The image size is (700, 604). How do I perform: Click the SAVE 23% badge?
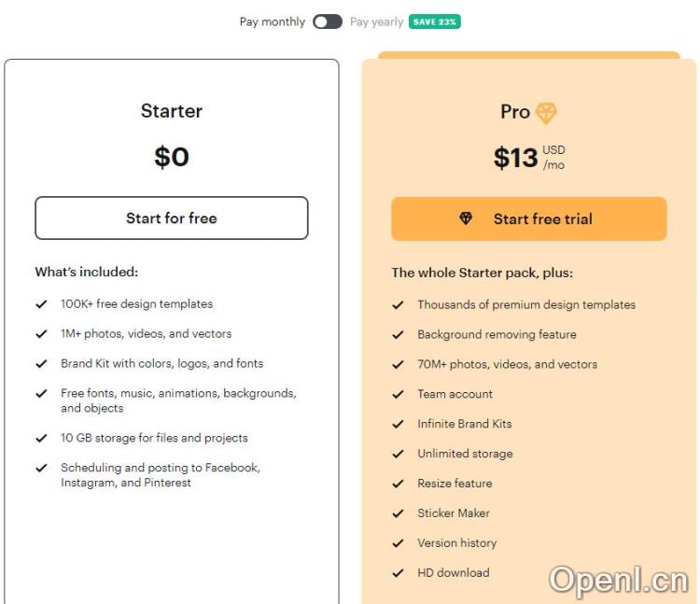434,21
